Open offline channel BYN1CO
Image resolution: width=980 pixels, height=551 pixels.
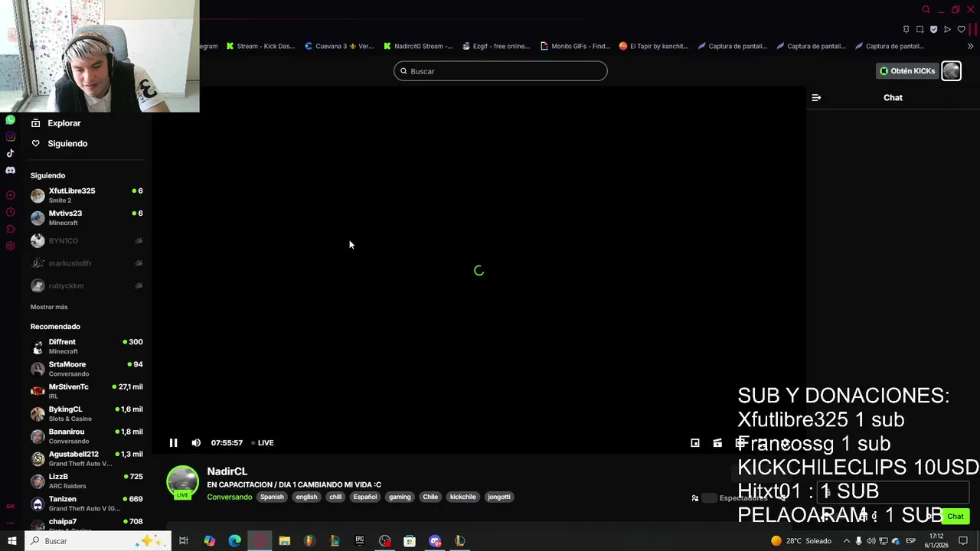pyautogui.click(x=87, y=241)
